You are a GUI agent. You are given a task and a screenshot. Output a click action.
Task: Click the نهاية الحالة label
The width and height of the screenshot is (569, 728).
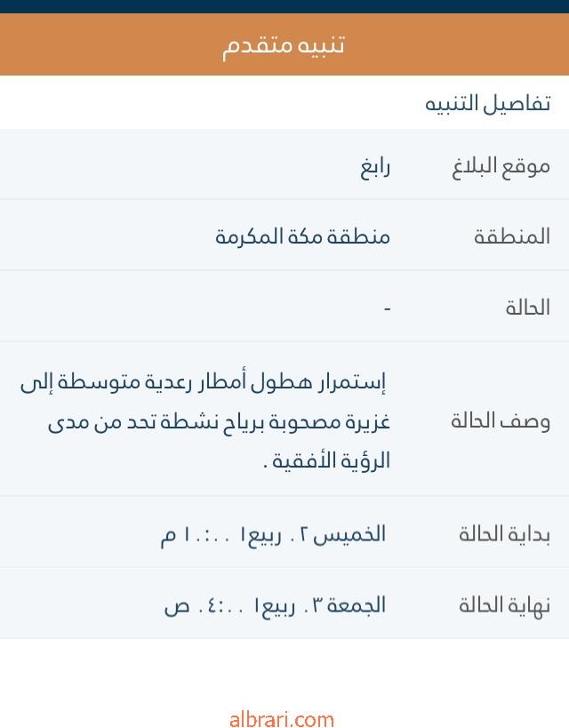coord(504,605)
